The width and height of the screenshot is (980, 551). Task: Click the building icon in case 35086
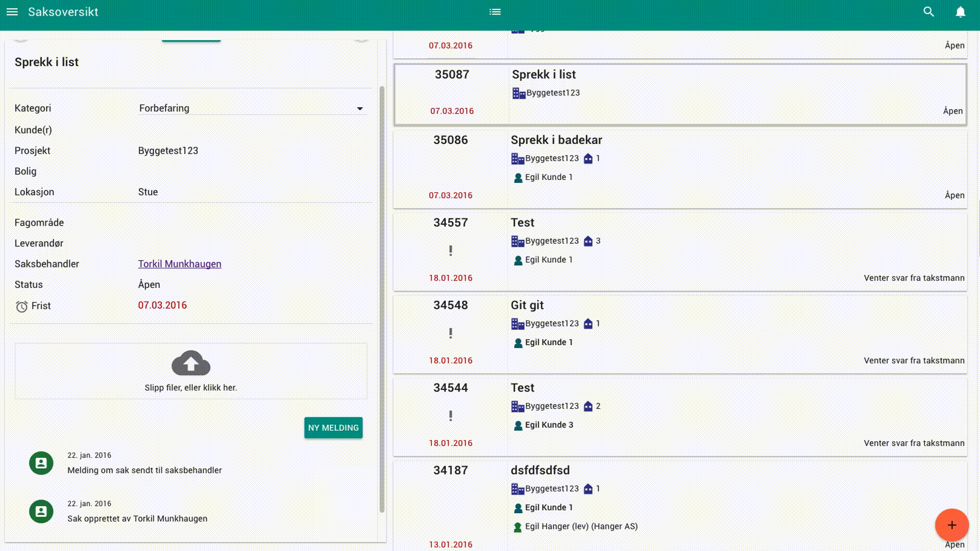click(518, 159)
